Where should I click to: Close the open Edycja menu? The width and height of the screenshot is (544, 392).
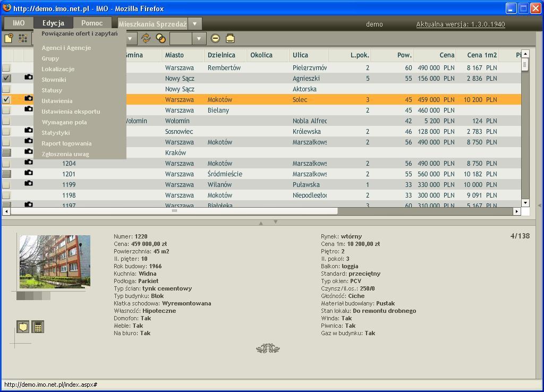click(54, 23)
